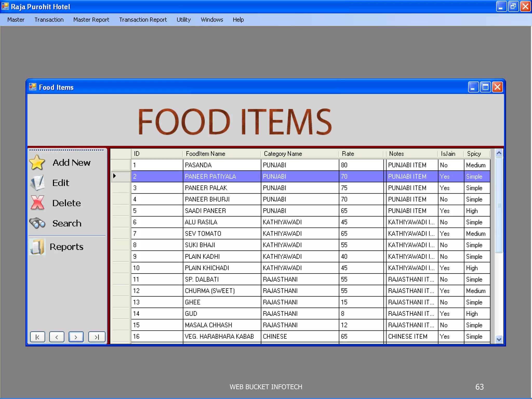Click the row header of ID 5
The height and width of the screenshot is (399, 532).
(x=121, y=211)
